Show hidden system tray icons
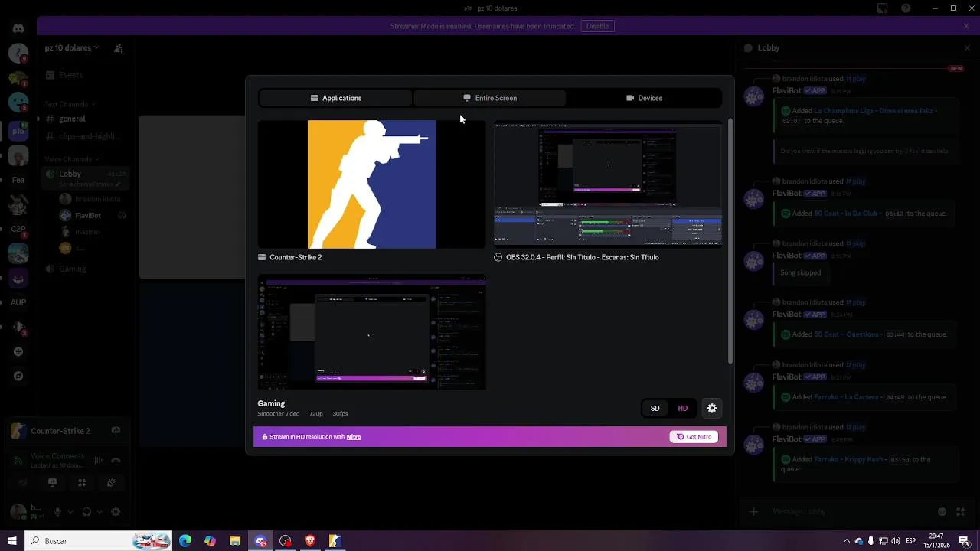The width and height of the screenshot is (980, 551). point(846,541)
